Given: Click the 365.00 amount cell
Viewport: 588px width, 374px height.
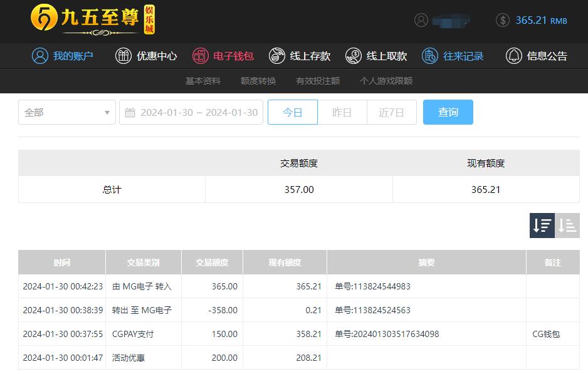Looking at the screenshot, I should click(224, 286).
